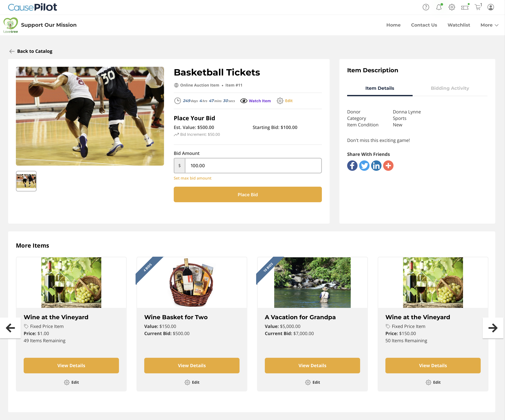This screenshot has width=505, height=420.
Task: Open more share options via the plus icon
Action: 388,166
